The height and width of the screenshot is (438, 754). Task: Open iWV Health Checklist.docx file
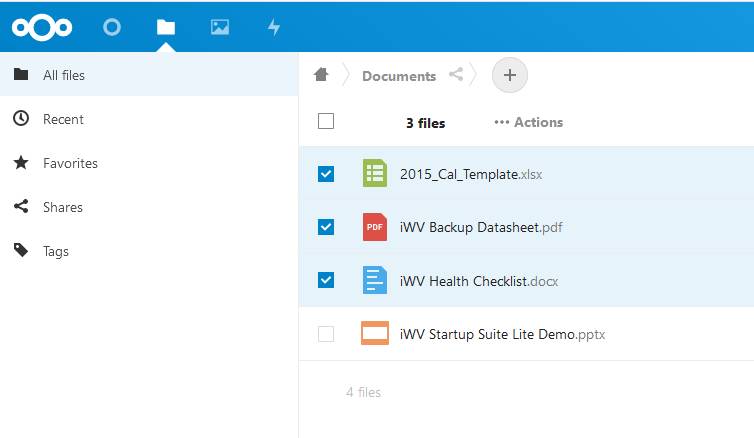[x=479, y=281]
